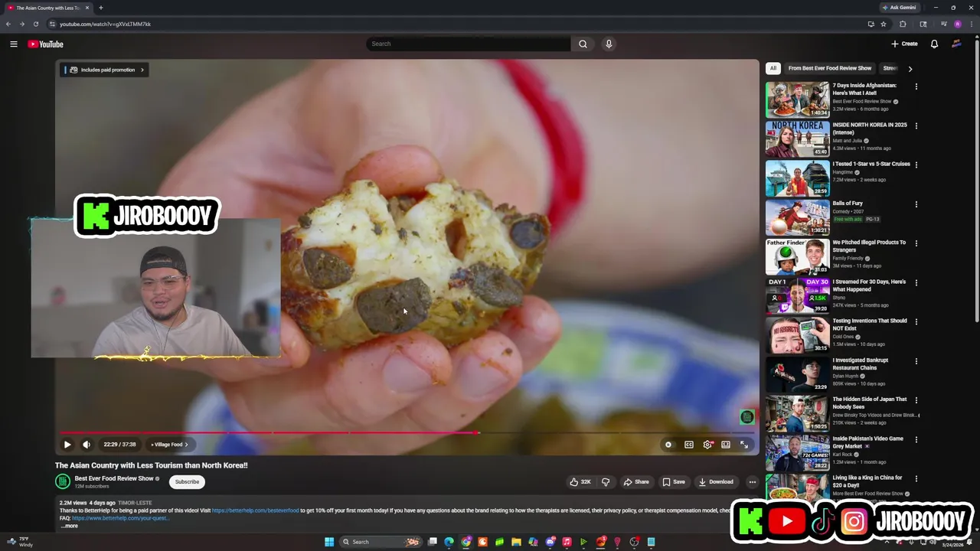Open options for Inside North Korea in 2025
The height and width of the screenshot is (551, 980).
click(916, 126)
